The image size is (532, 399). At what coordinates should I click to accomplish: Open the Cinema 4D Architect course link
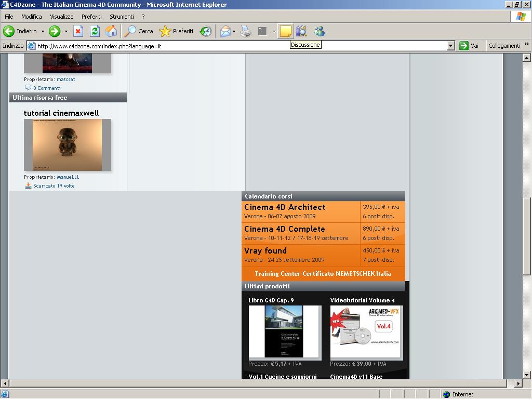pos(284,207)
